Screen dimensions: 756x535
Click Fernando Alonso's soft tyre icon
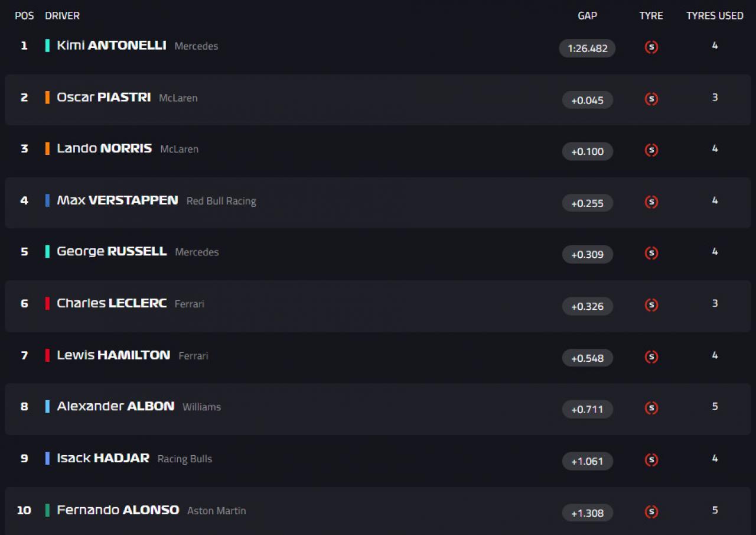click(x=651, y=512)
